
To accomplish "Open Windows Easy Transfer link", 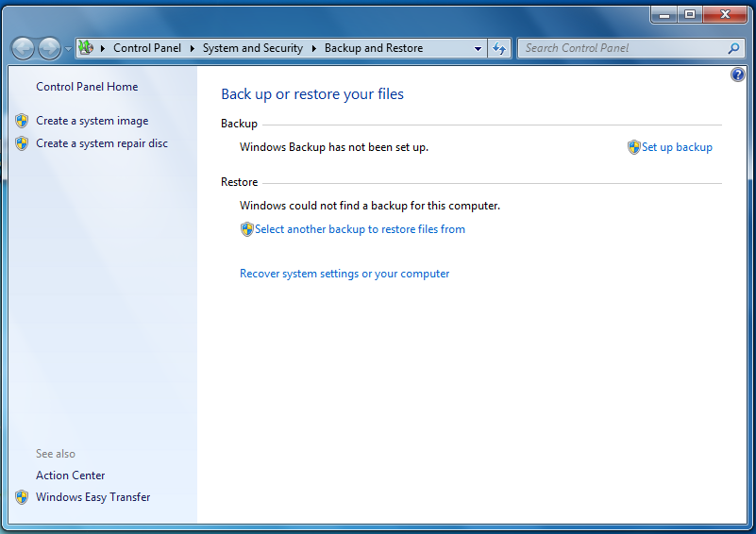I will point(93,497).
